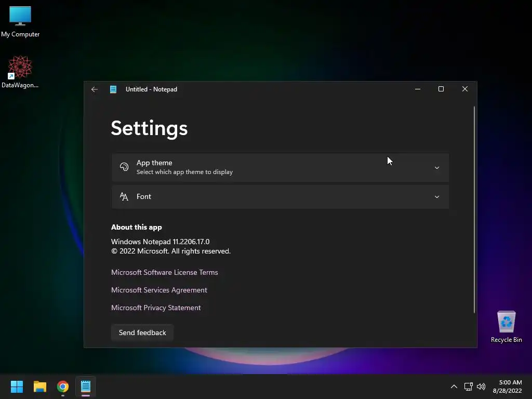This screenshot has width=532, height=399.
Task: Click the 'Untitled - Notepad' window title
Action: click(x=151, y=89)
